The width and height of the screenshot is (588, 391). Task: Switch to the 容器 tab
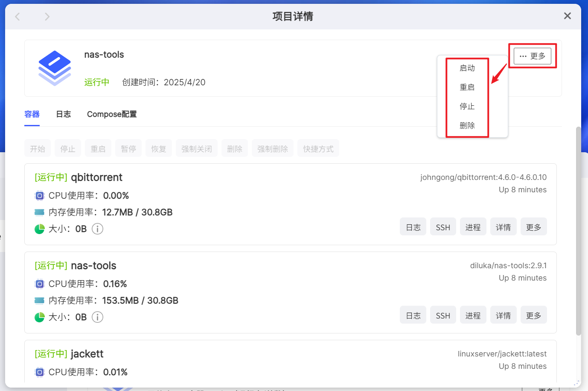tap(32, 114)
